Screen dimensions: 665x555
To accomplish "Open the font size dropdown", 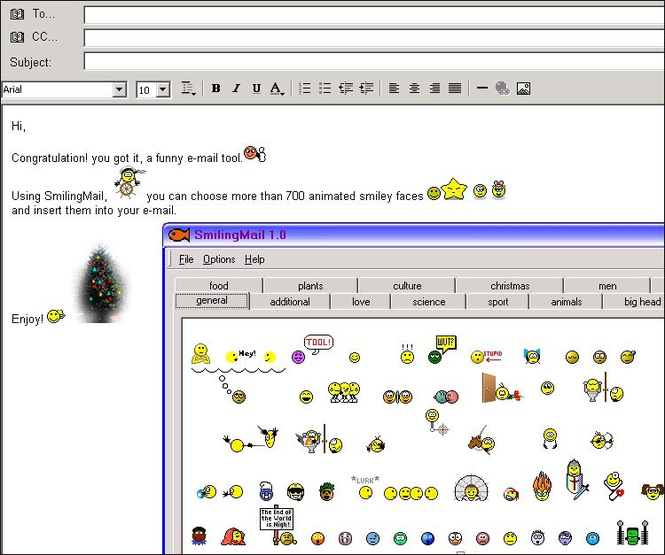I will point(163,89).
